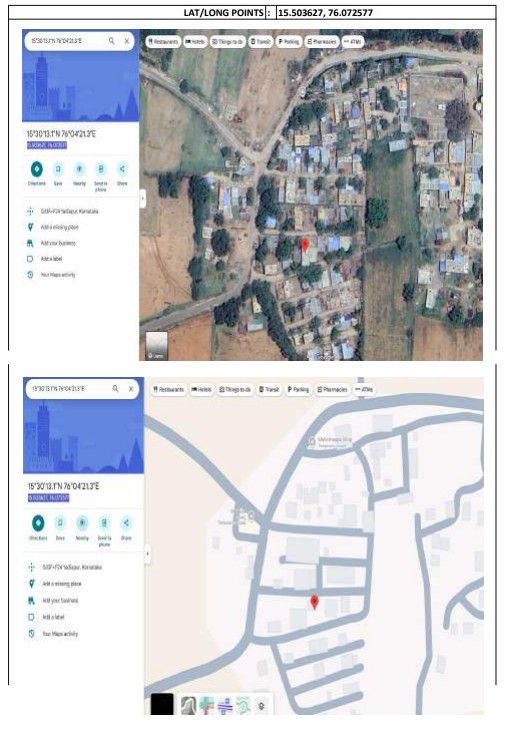
Task: Select Transit chip on the road map
Action: [x=269, y=389]
